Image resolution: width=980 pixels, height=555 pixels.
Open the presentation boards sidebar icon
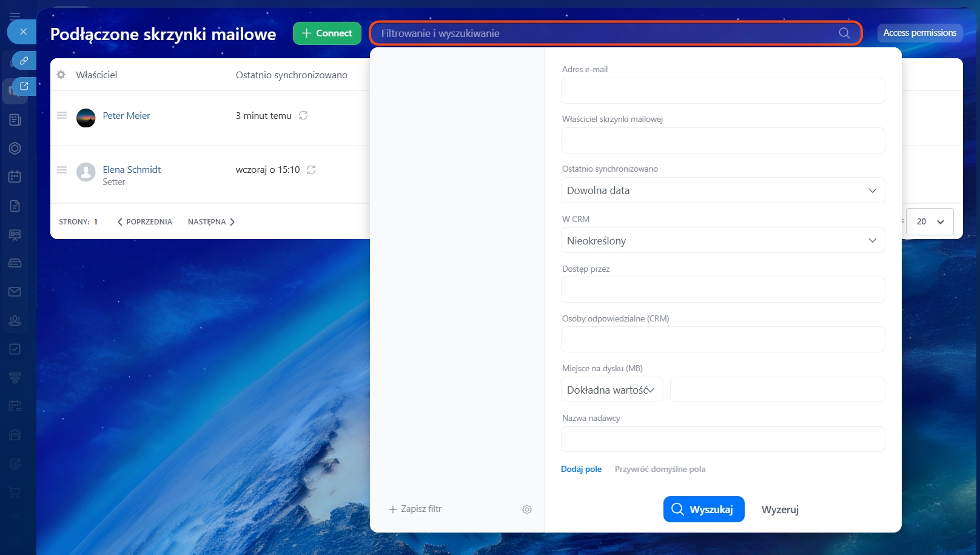tap(15, 235)
